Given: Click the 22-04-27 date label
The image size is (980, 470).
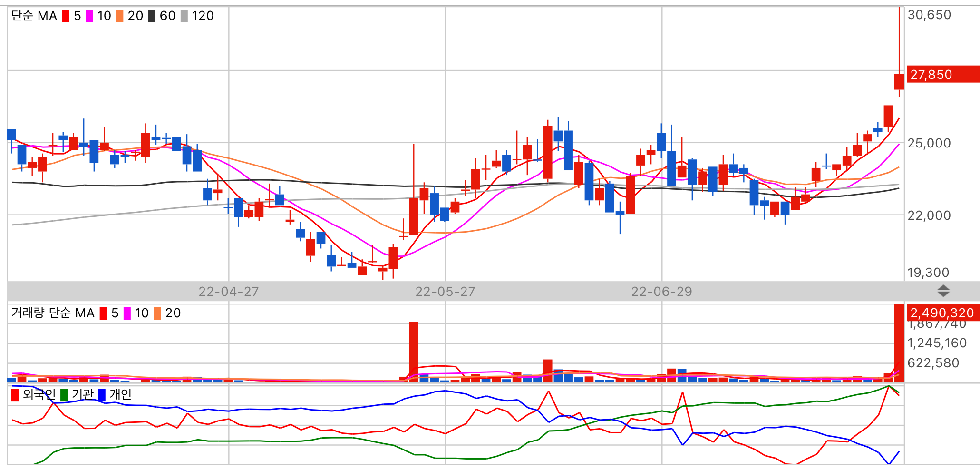Looking at the screenshot, I should [229, 292].
